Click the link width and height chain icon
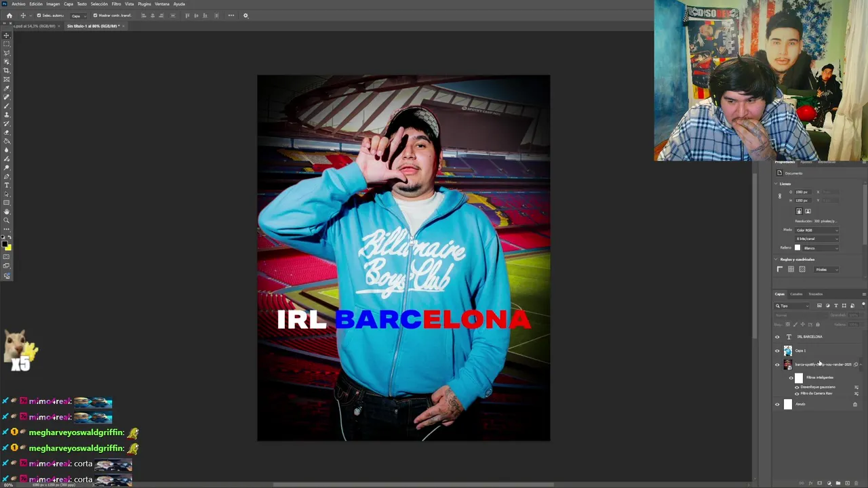Image resolution: width=868 pixels, height=488 pixels. point(780,196)
